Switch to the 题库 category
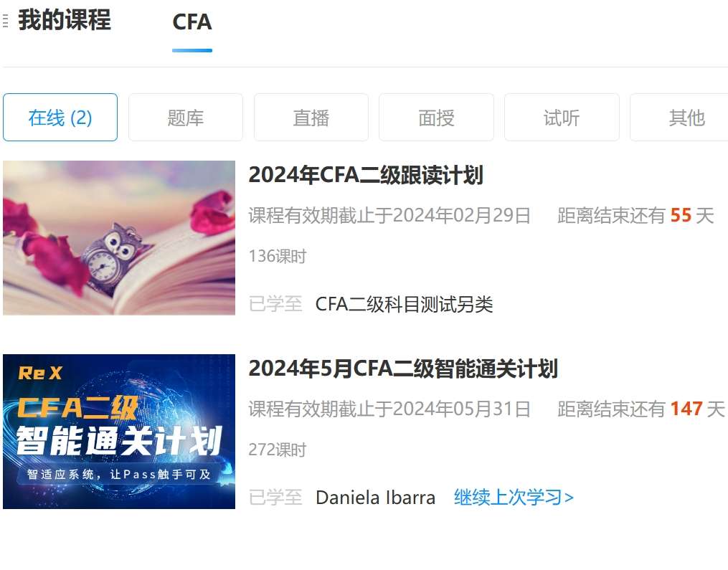 tap(186, 118)
